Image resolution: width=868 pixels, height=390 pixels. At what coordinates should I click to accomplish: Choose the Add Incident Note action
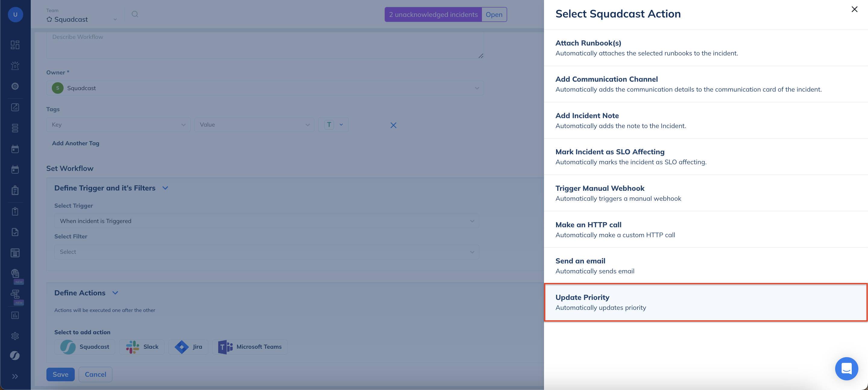[706, 120]
